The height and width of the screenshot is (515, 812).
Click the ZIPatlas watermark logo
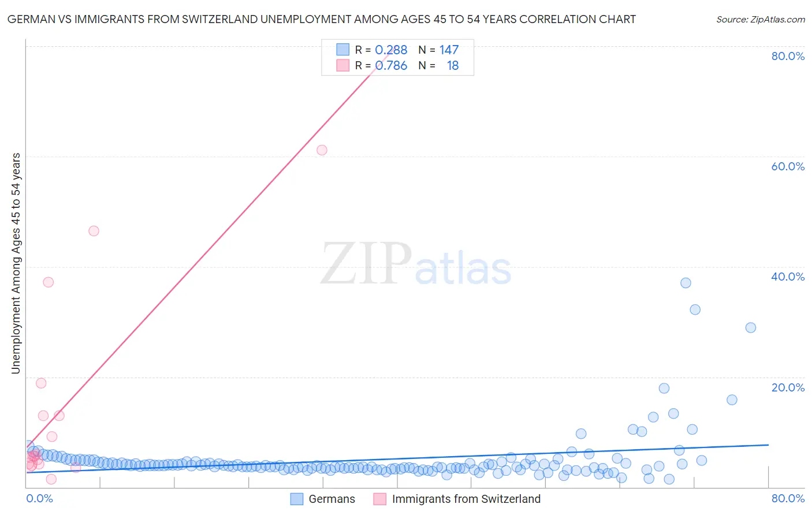[416, 264]
